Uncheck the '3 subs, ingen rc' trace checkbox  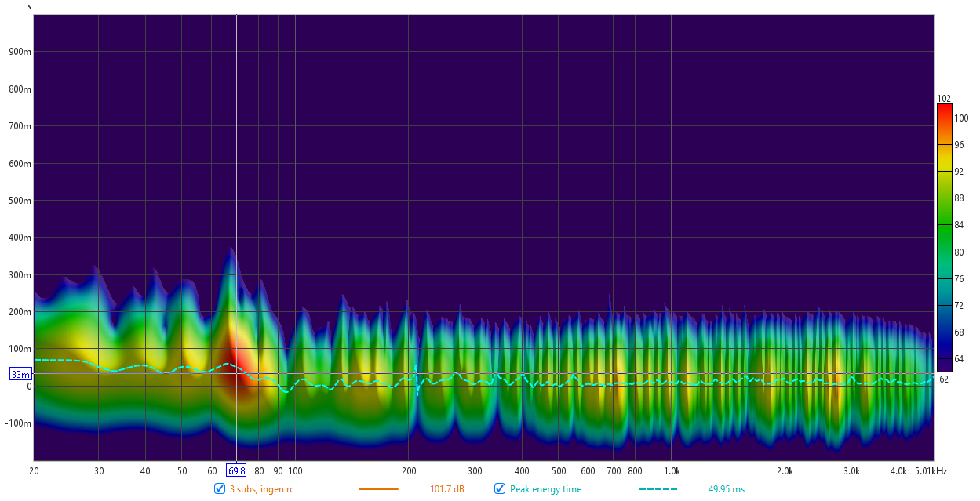point(220,488)
